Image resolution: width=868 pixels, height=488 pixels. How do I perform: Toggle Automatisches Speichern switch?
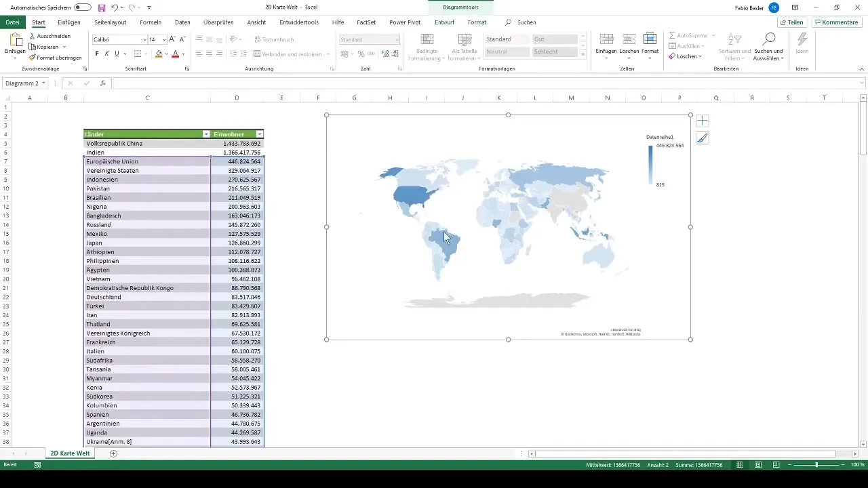pyautogui.click(x=83, y=7)
